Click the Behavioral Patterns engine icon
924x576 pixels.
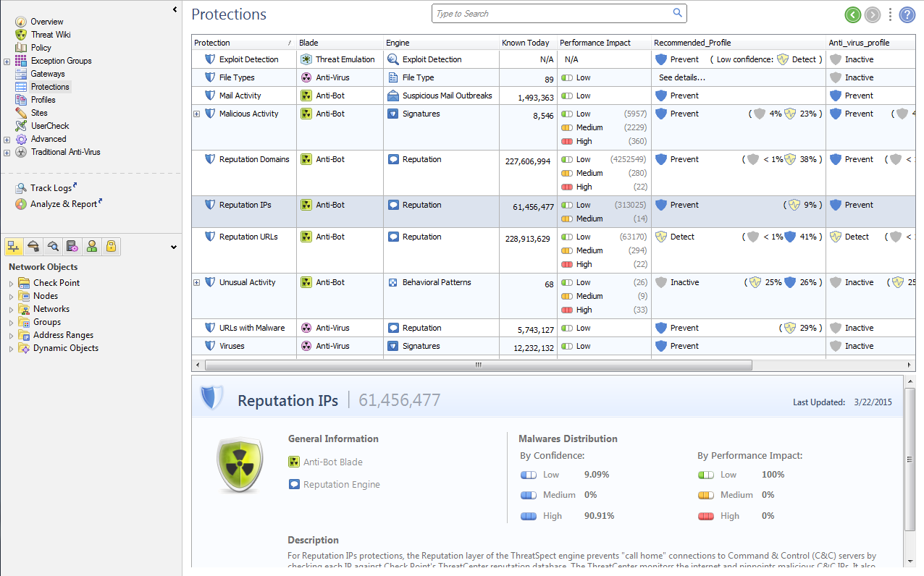pos(393,282)
